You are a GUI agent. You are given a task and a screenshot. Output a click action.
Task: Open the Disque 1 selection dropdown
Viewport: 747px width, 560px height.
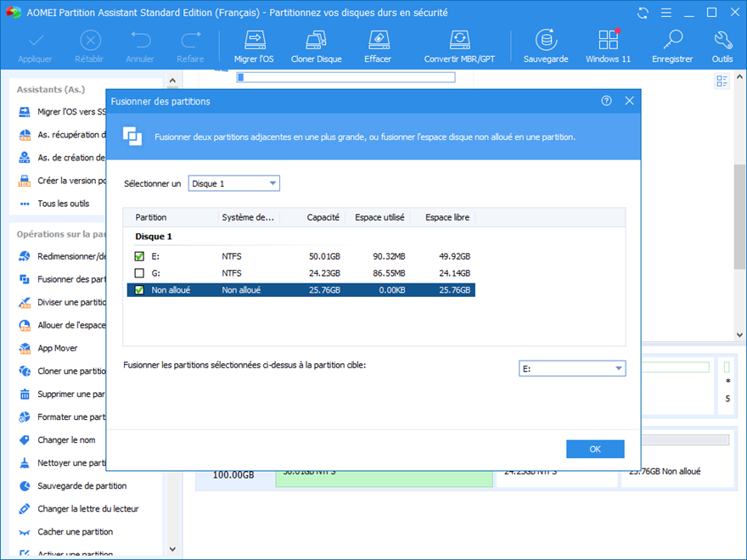[234, 183]
